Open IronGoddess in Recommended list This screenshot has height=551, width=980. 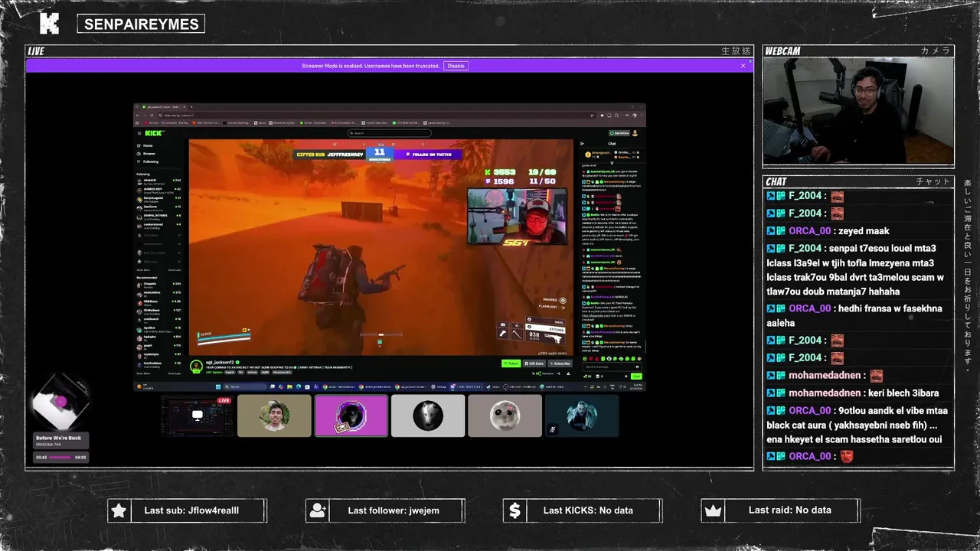tap(159, 364)
